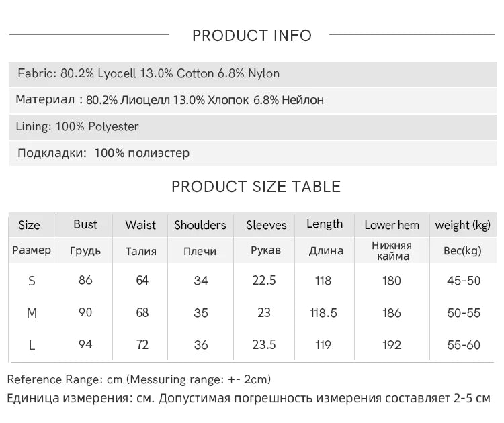This screenshot has width=504, height=423.
Task: Select the Shoulders column header
Action: [x=200, y=225]
